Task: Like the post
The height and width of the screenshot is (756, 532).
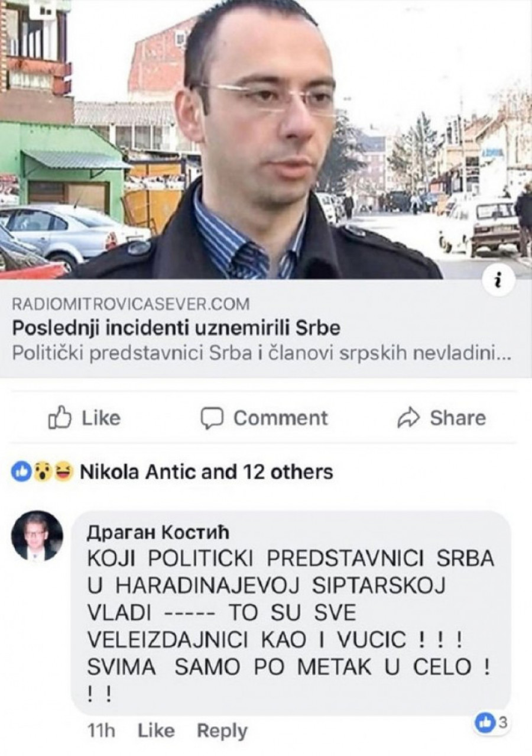Action: click(x=84, y=418)
